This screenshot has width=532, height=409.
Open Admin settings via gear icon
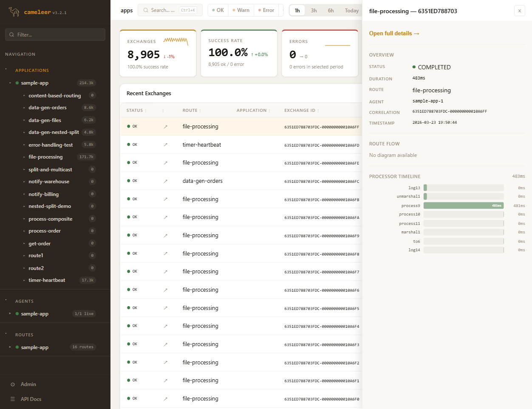pyautogui.click(x=13, y=384)
